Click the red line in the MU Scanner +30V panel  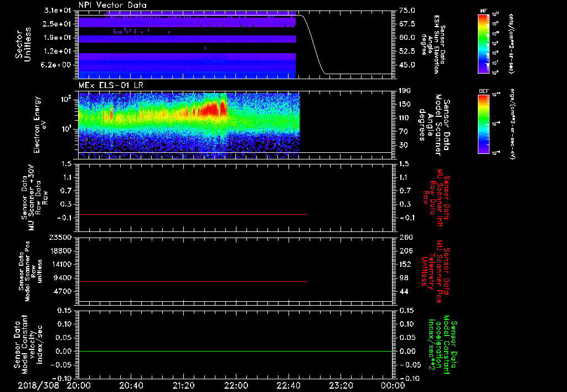click(192, 215)
